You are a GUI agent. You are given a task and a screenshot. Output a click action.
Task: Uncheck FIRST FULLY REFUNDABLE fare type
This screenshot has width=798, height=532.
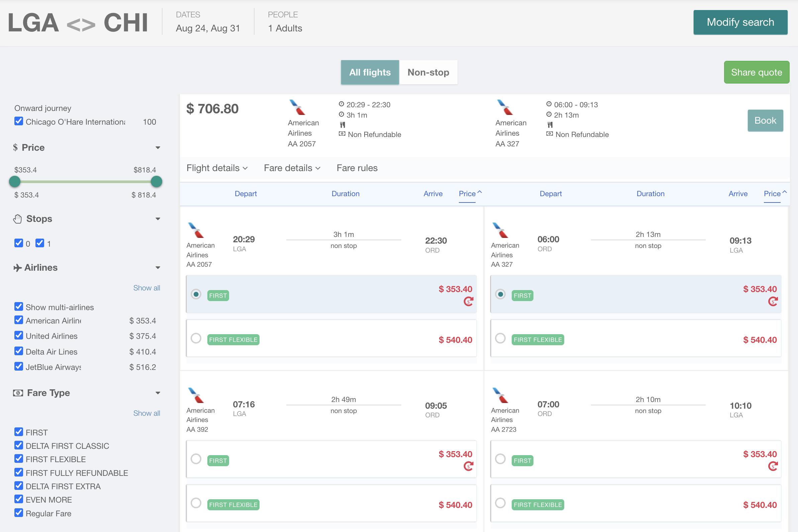tap(19, 472)
